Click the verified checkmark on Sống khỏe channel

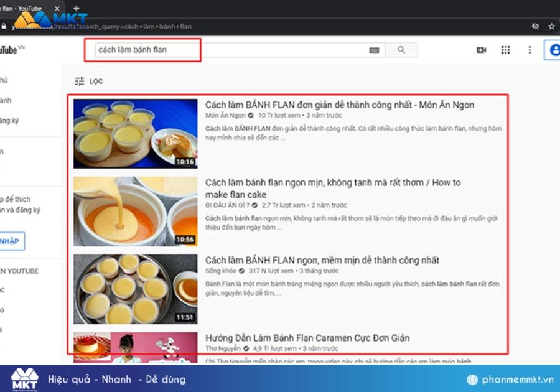(x=241, y=271)
